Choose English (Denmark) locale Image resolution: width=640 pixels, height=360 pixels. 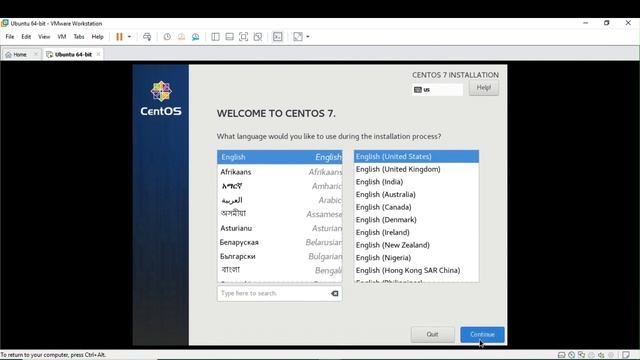click(x=416, y=220)
